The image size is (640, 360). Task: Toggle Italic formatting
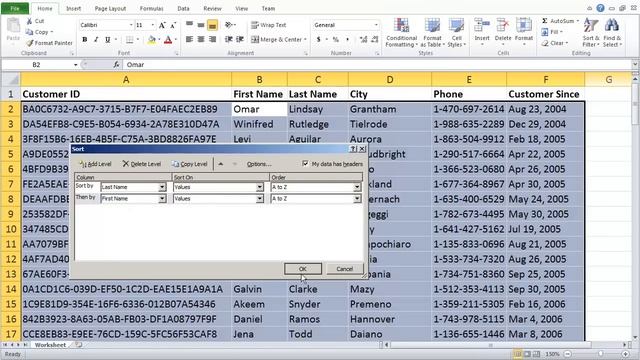[96, 40]
